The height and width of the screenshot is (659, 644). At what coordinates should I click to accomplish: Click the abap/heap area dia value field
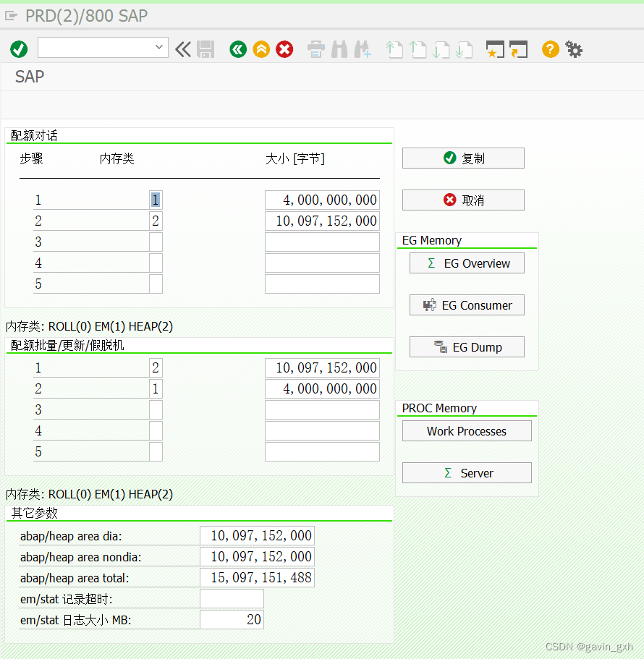[257, 535]
